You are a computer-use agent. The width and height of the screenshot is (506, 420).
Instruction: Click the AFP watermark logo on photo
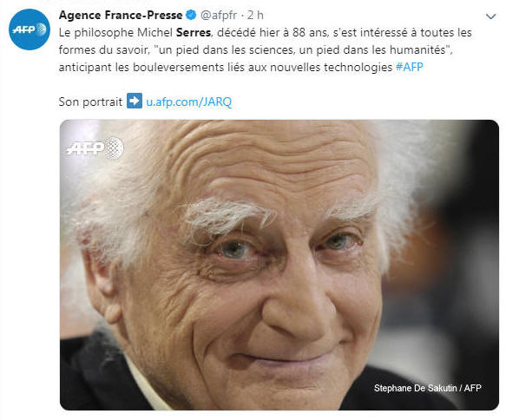click(95, 148)
